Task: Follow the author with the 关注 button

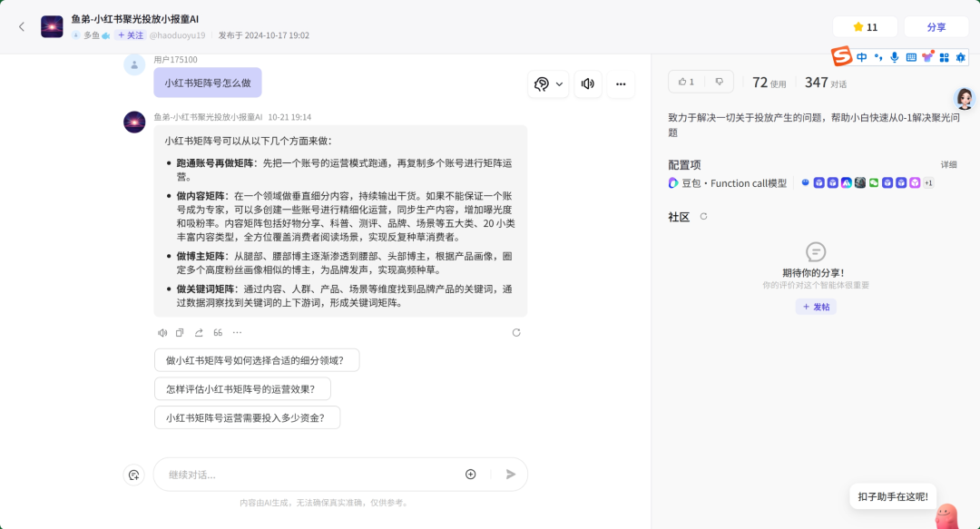Action: click(131, 35)
